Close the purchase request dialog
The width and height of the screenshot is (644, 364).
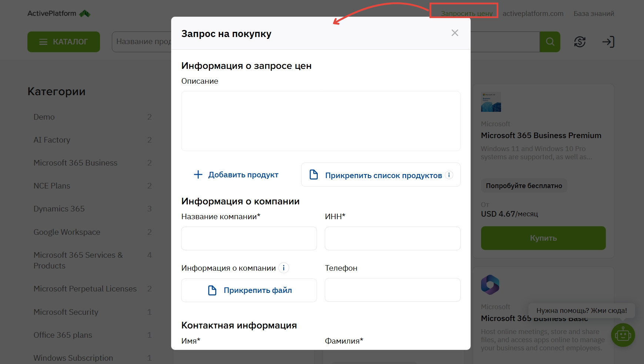coord(455,33)
